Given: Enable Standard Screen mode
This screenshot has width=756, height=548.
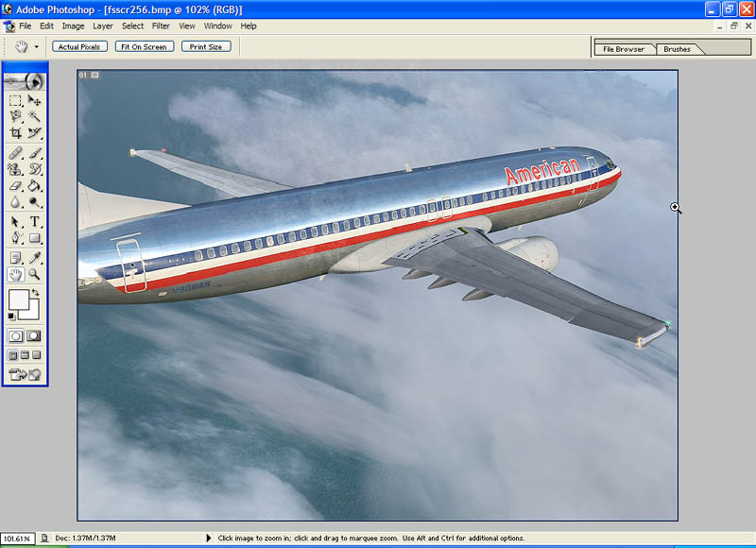Looking at the screenshot, I should [x=13, y=355].
